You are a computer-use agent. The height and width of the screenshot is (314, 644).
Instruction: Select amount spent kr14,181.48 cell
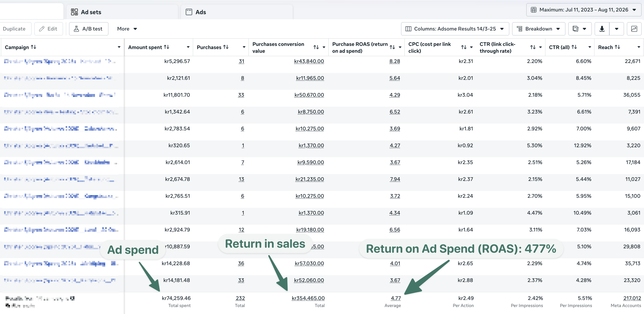click(177, 280)
